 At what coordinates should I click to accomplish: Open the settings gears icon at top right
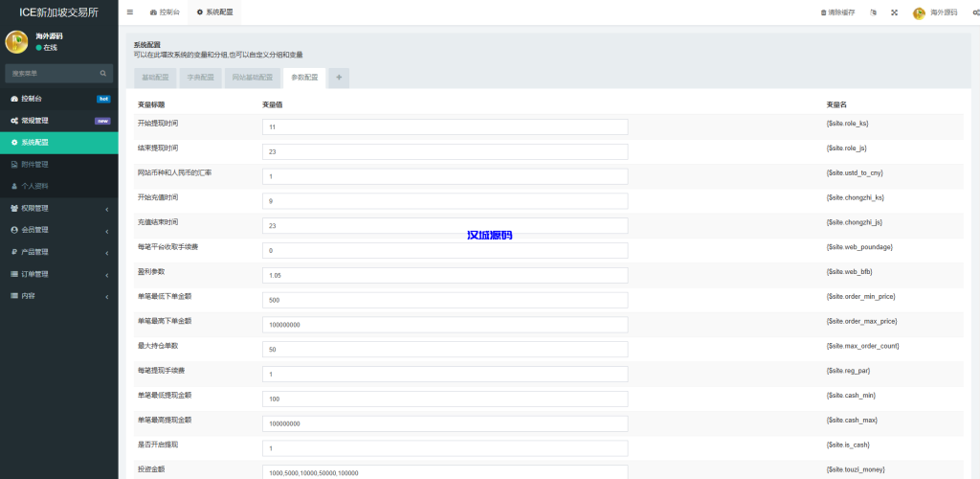click(x=974, y=12)
